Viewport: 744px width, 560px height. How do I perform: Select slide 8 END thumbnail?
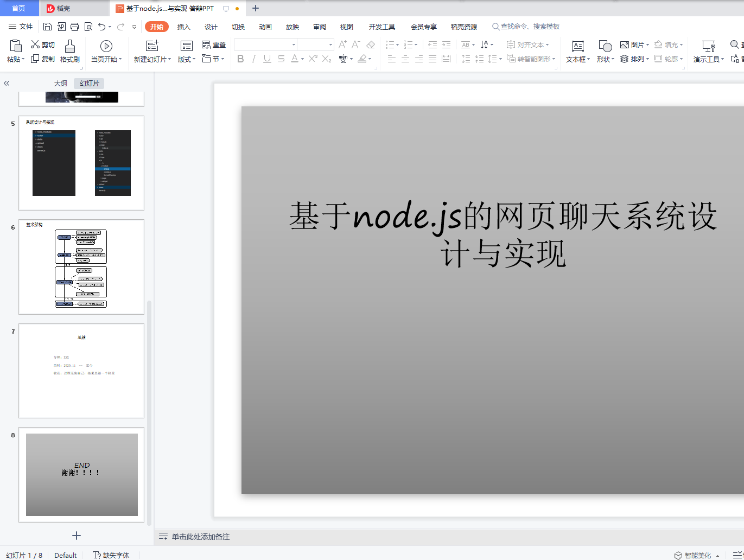click(81, 475)
